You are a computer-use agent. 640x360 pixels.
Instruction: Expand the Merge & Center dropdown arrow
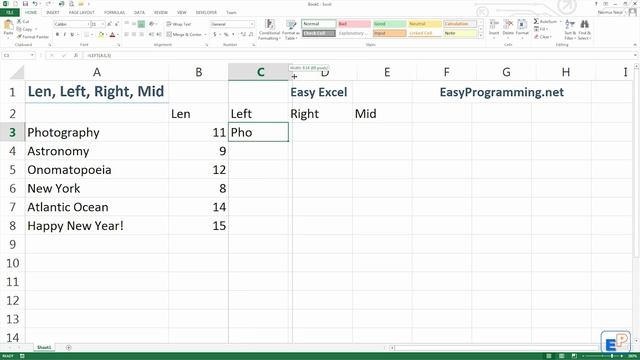tap(205, 35)
